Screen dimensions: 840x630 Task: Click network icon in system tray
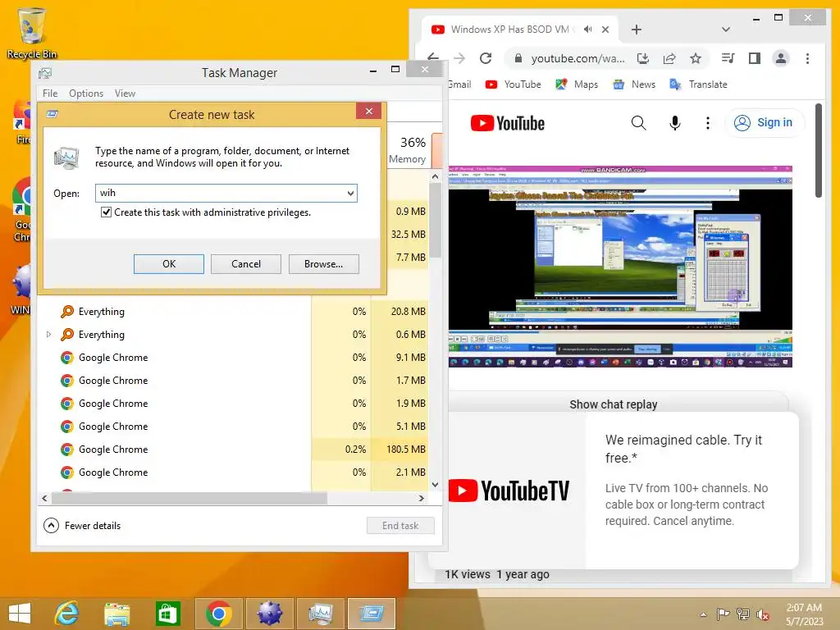click(743, 614)
